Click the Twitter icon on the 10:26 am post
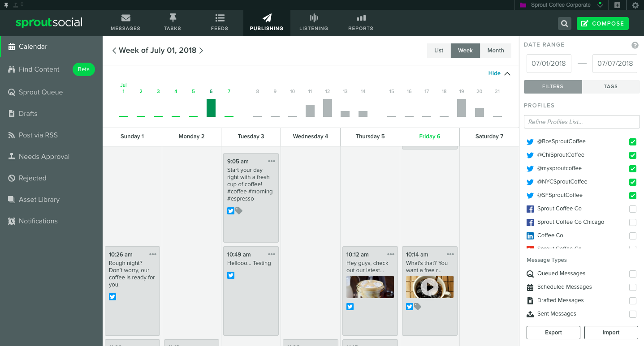This screenshot has height=346, width=644. (112, 297)
